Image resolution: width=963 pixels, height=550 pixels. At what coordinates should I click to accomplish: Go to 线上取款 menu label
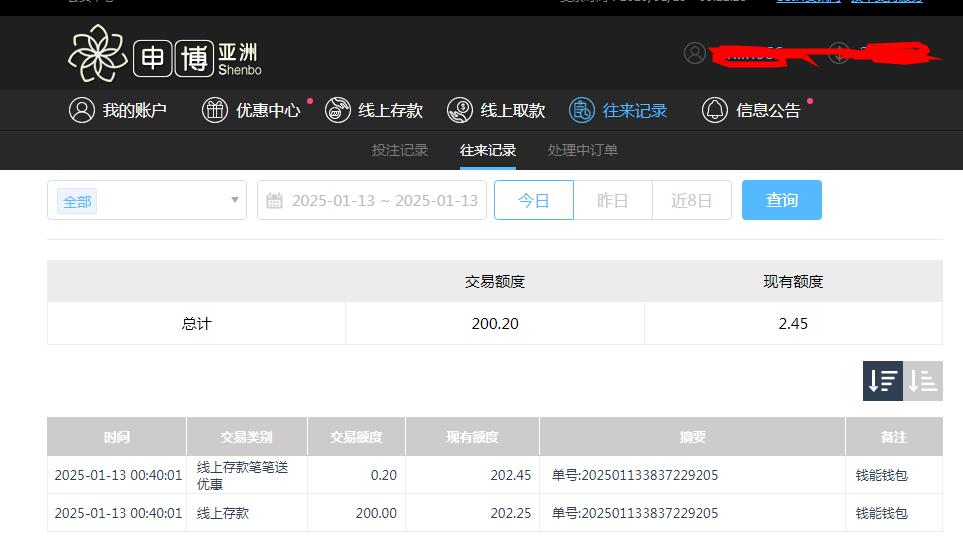(513, 110)
